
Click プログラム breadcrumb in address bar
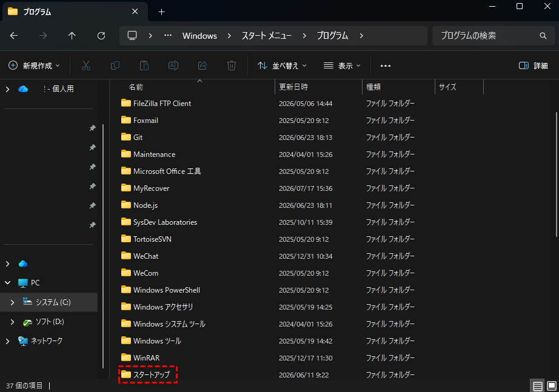pos(332,36)
